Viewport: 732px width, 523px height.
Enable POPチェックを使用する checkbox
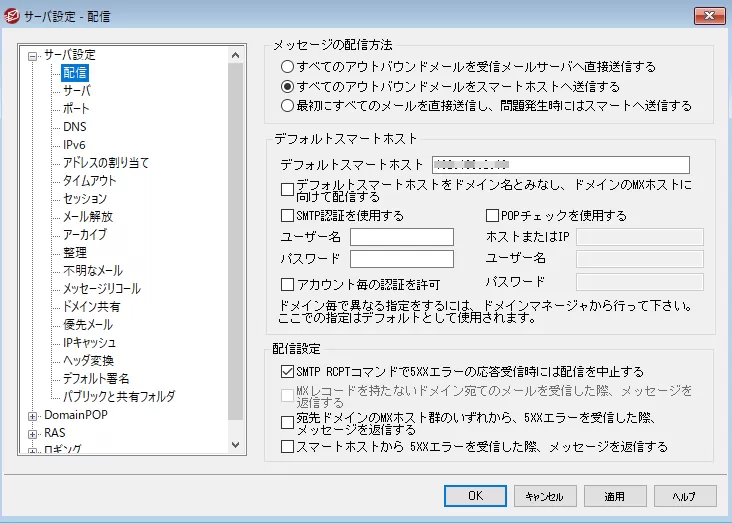(492, 216)
